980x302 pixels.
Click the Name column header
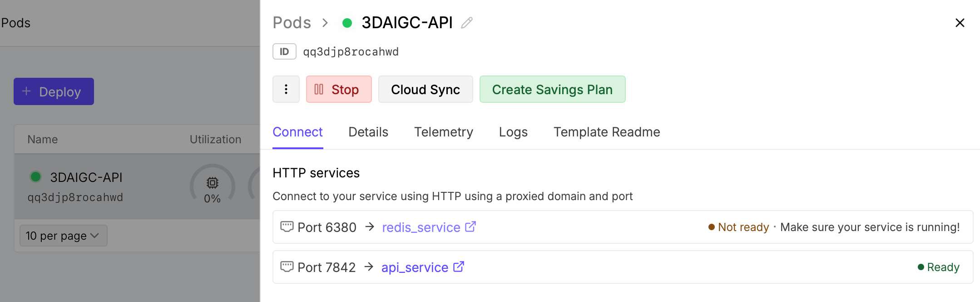pyautogui.click(x=43, y=140)
